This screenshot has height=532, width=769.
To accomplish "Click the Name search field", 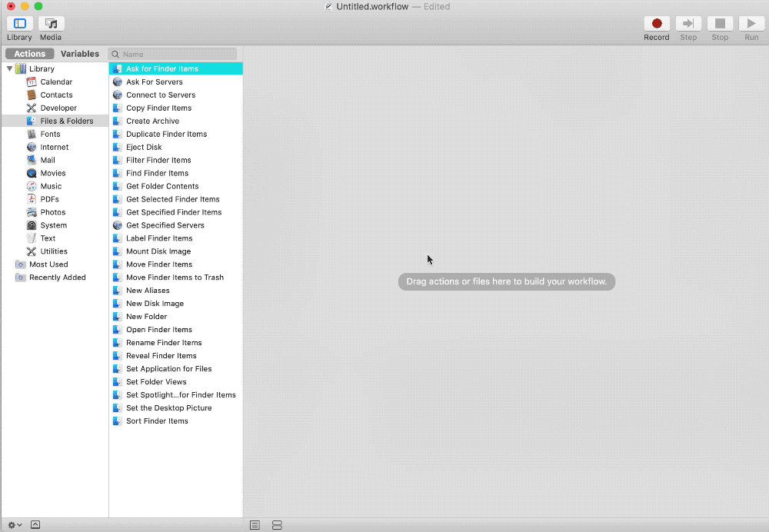I will point(172,54).
